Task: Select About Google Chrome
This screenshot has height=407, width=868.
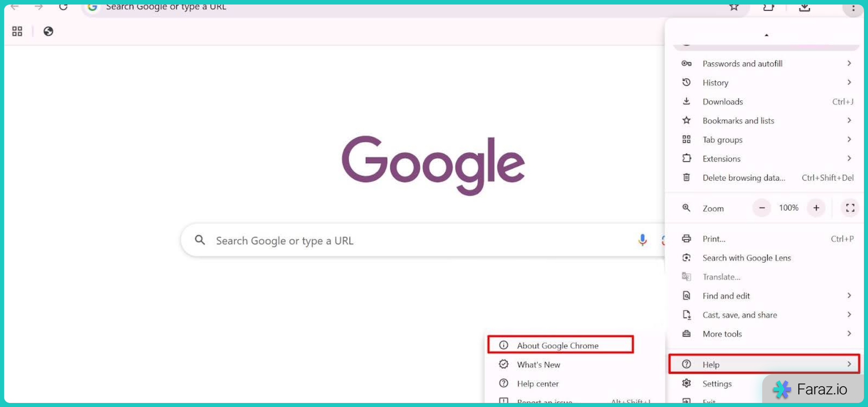Action: pos(561,345)
